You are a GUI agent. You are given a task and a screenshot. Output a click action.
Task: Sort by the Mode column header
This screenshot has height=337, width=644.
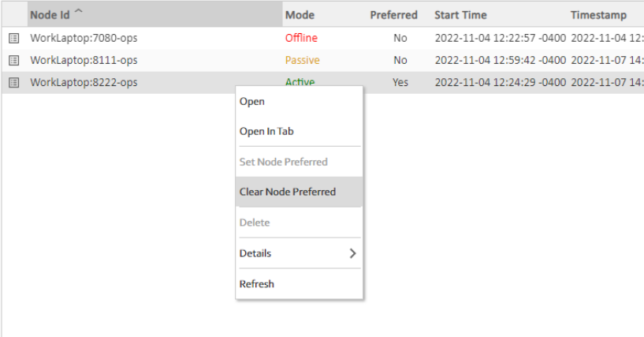[x=300, y=15]
